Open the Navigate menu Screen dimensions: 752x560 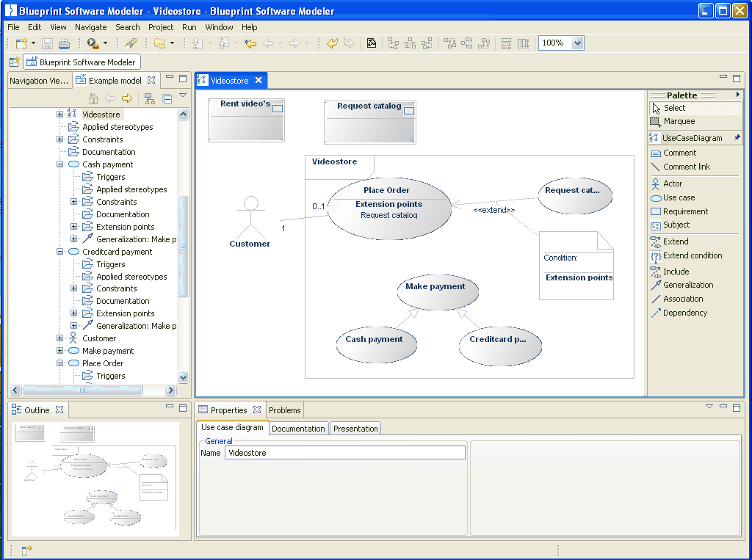click(x=90, y=27)
